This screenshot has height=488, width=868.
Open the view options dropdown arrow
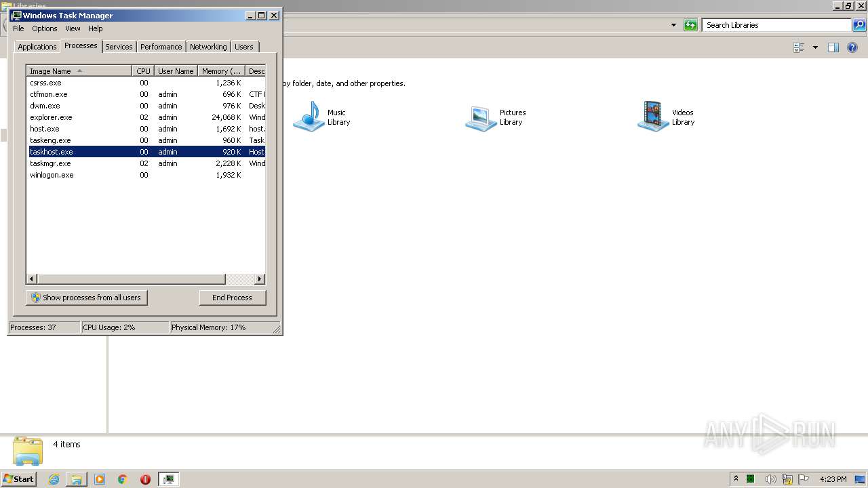point(815,47)
